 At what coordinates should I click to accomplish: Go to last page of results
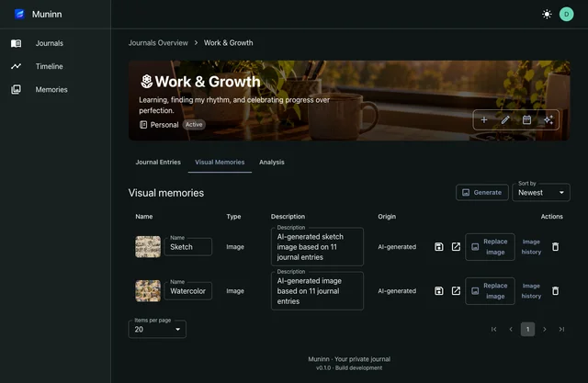[561, 329]
